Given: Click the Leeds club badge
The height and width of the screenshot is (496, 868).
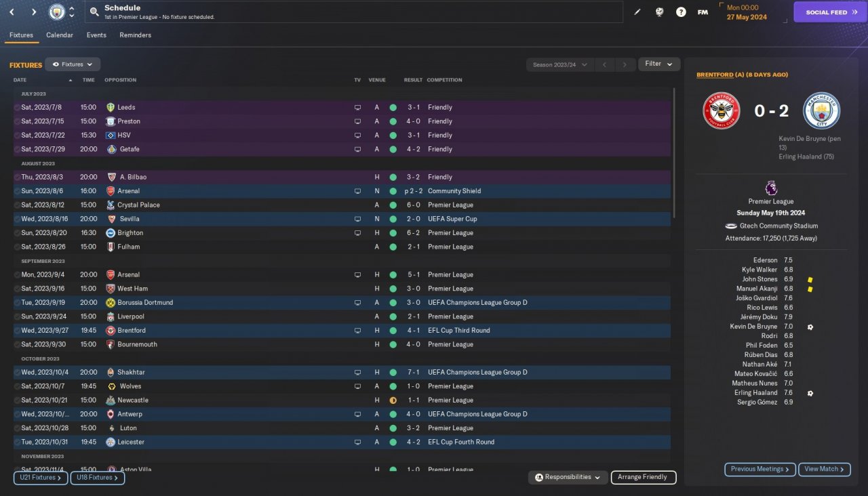Looking at the screenshot, I should [111, 107].
